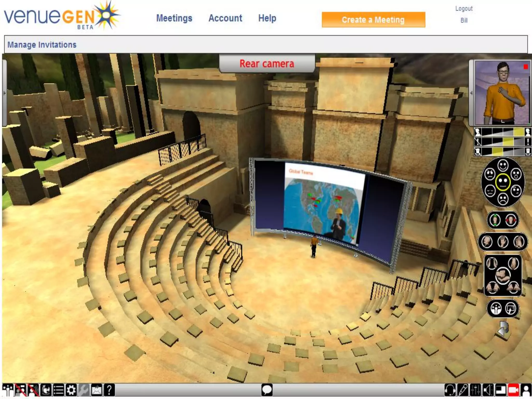Click the crossed arms gesture icon
The height and width of the screenshot is (399, 532).
[x=503, y=275]
